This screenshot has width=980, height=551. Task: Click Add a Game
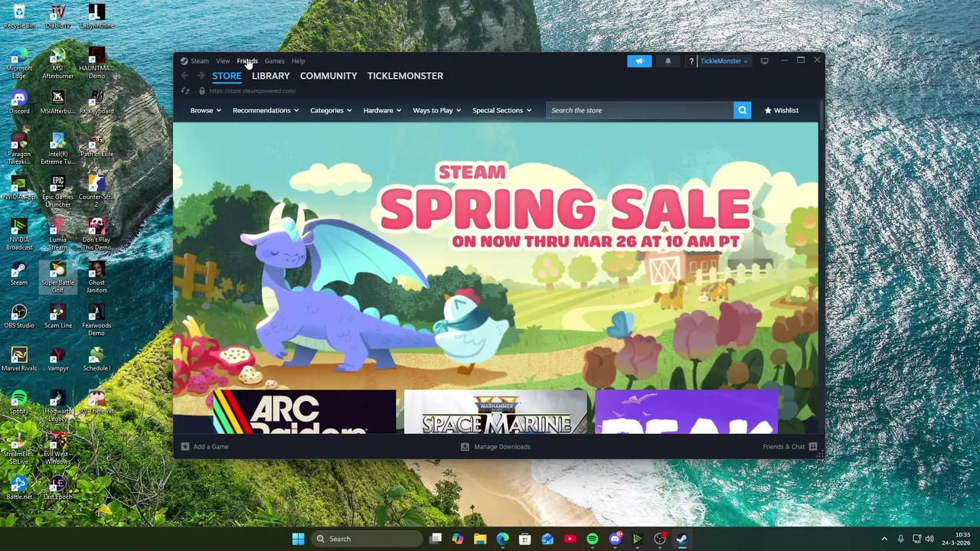point(204,447)
